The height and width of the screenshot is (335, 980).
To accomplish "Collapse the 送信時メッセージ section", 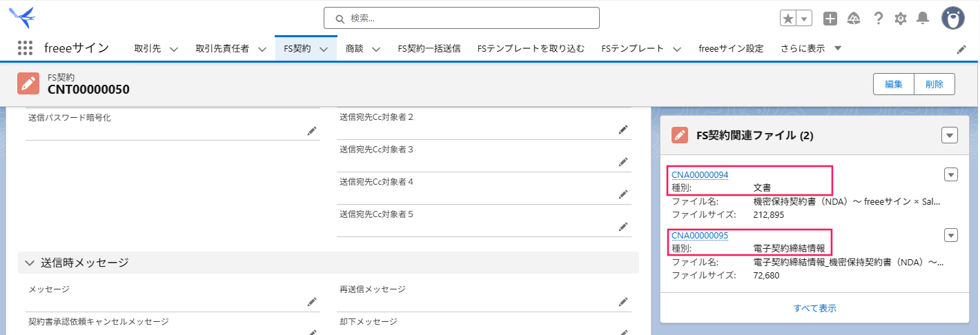I will 30,263.
